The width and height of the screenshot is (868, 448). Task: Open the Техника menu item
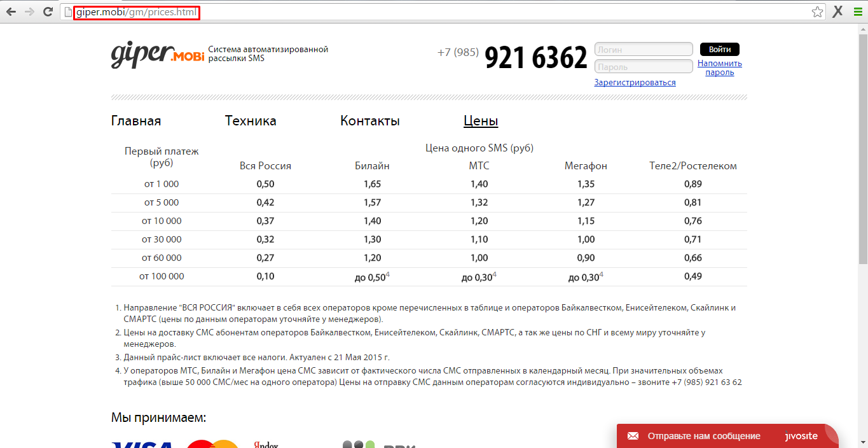tap(251, 121)
